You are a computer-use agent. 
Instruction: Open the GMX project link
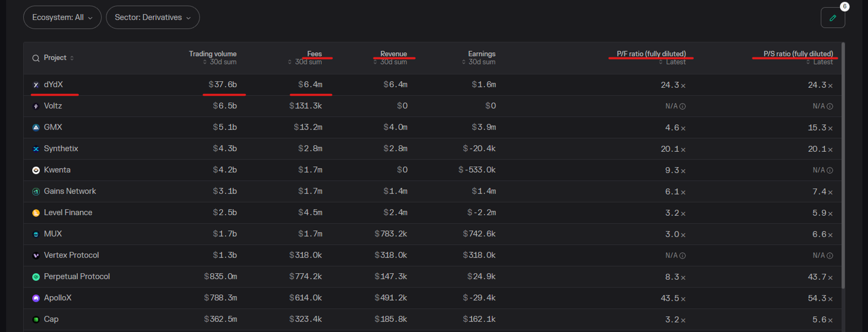pyautogui.click(x=53, y=127)
